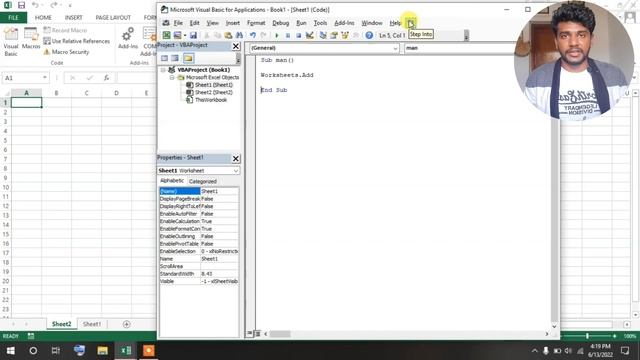Open the Edit menu in VBA editor
The width and height of the screenshot is (640, 360).
pyautogui.click(x=194, y=23)
